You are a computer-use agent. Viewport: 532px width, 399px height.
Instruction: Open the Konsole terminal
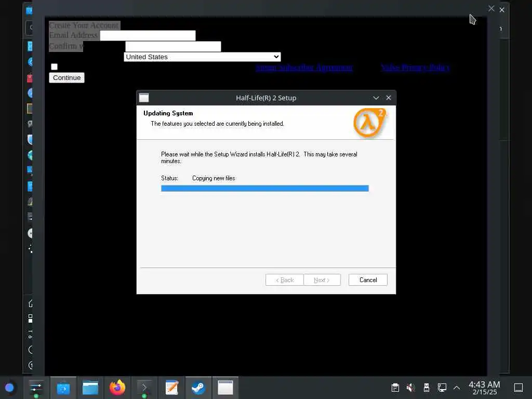144,388
